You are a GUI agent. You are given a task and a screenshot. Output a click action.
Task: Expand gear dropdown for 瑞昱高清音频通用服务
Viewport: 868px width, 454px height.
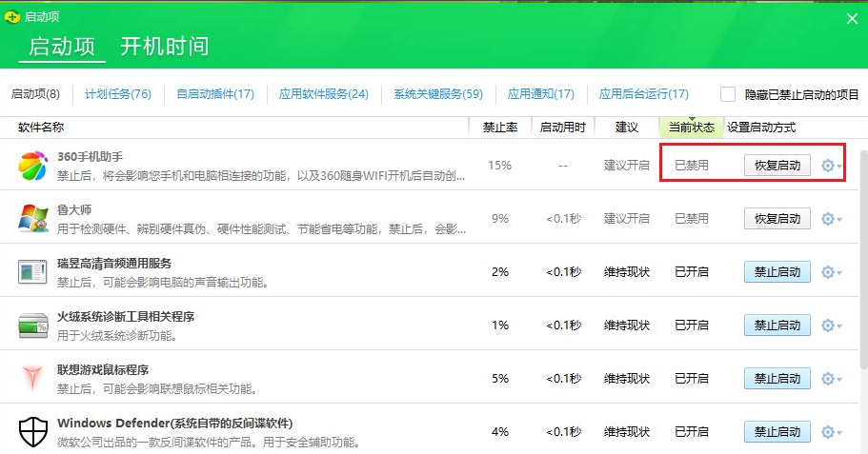839,273
